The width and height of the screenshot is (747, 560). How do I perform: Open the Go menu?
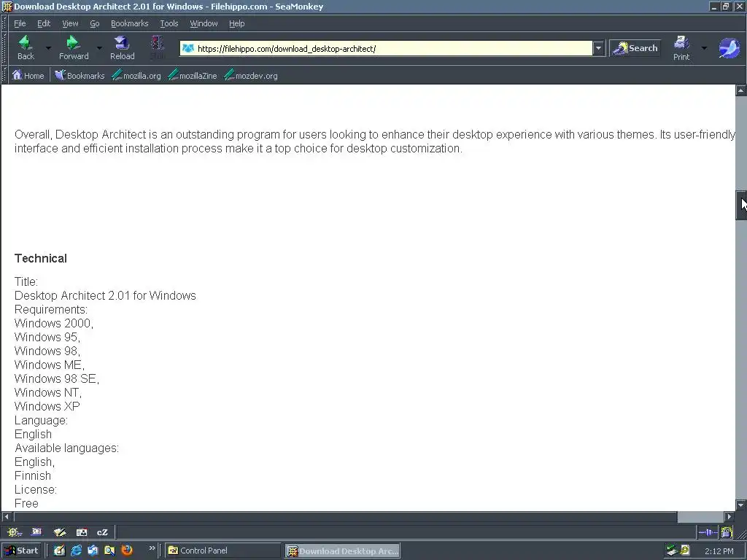coord(95,23)
